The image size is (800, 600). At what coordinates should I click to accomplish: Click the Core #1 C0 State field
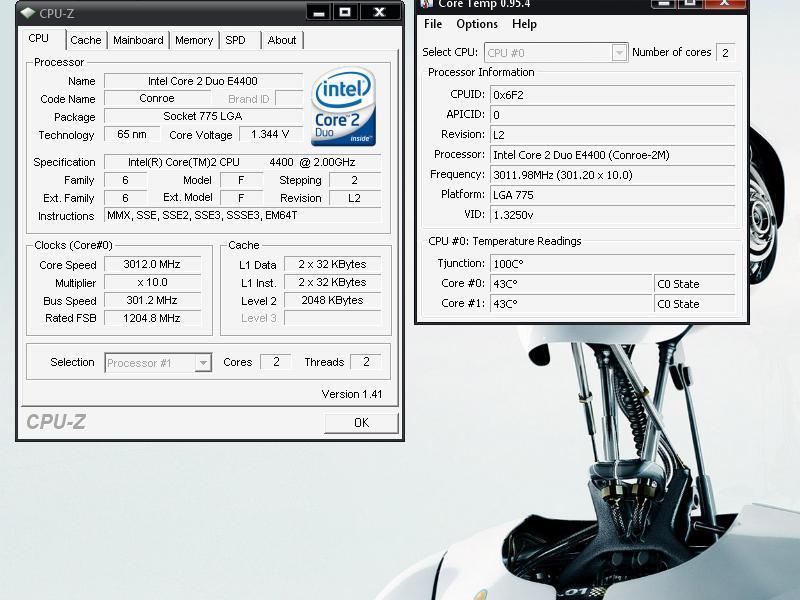695,304
